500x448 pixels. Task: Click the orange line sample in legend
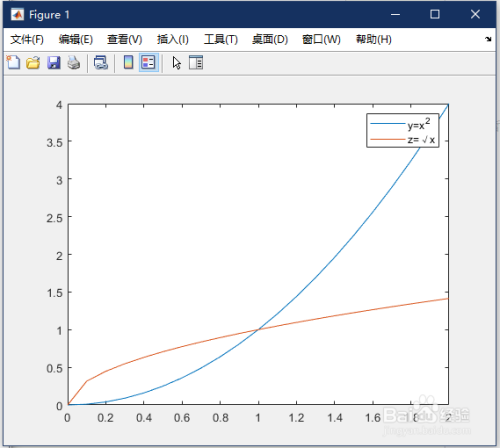[x=387, y=139]
